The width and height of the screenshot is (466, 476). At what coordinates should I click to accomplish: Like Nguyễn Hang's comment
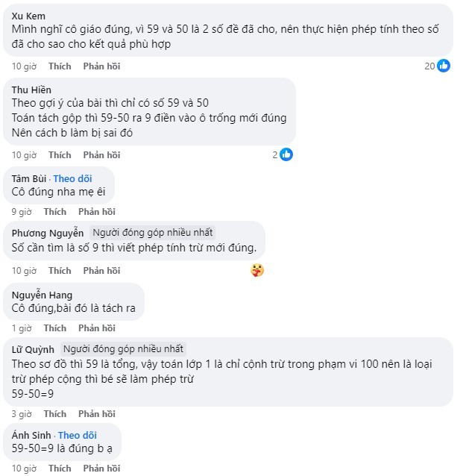[x=55, y=328]
